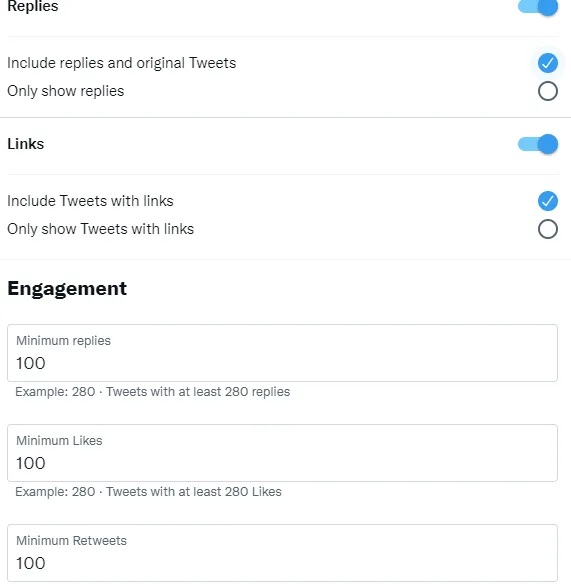The width and height of the screenshot is (571, 584).
Task: Choose the Only show replies radio button
Action: pos(548,91)
